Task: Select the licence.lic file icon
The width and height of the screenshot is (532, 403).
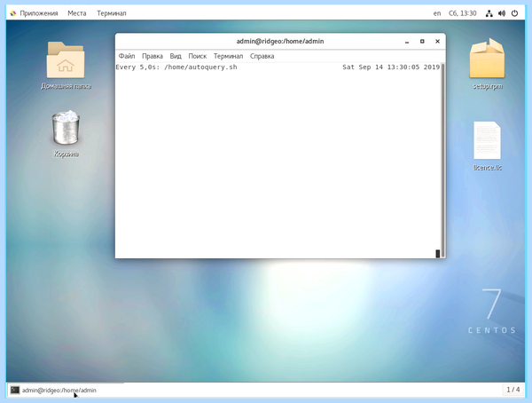Action: 487,140
